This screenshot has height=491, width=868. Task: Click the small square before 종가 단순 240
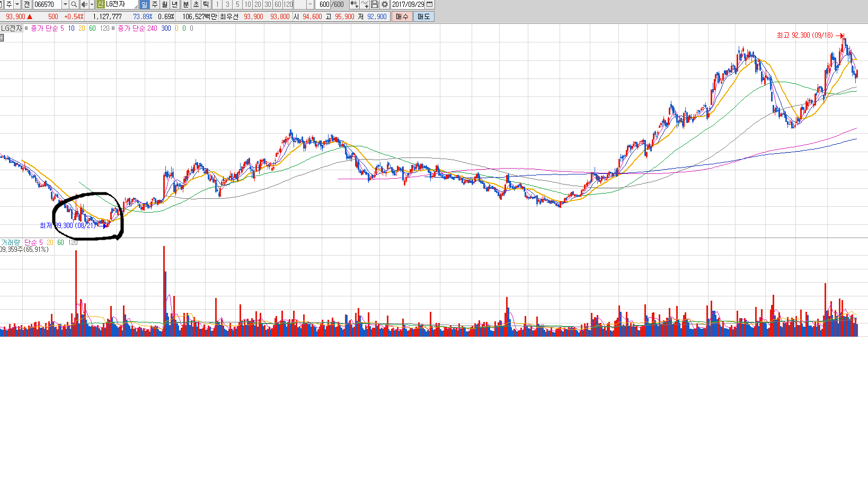[113, 28]
